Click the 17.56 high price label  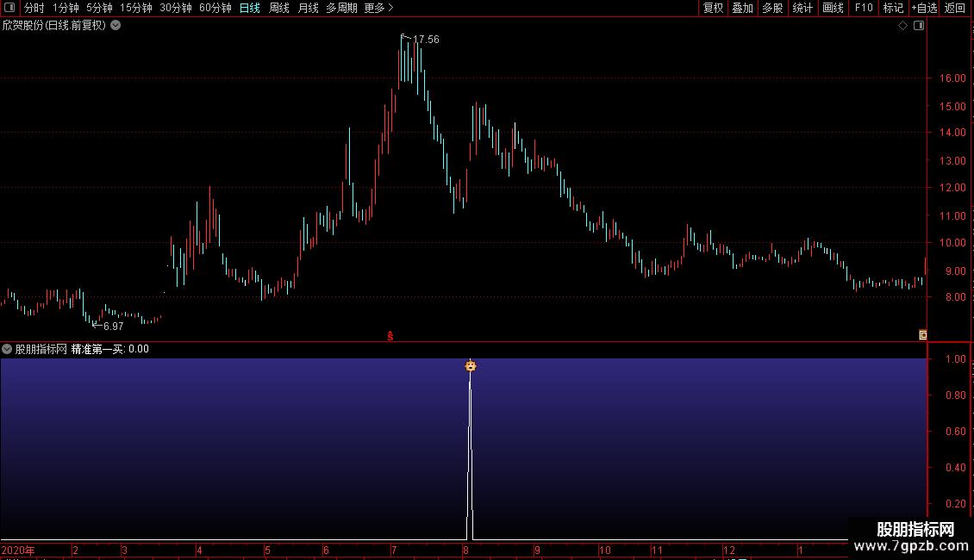point(426,39)
